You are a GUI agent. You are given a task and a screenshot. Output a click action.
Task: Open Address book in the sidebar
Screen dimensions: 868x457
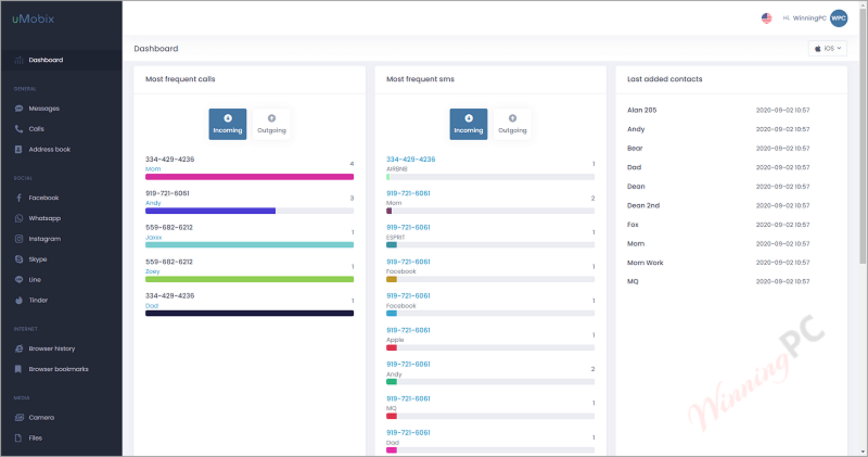(50, 149)
